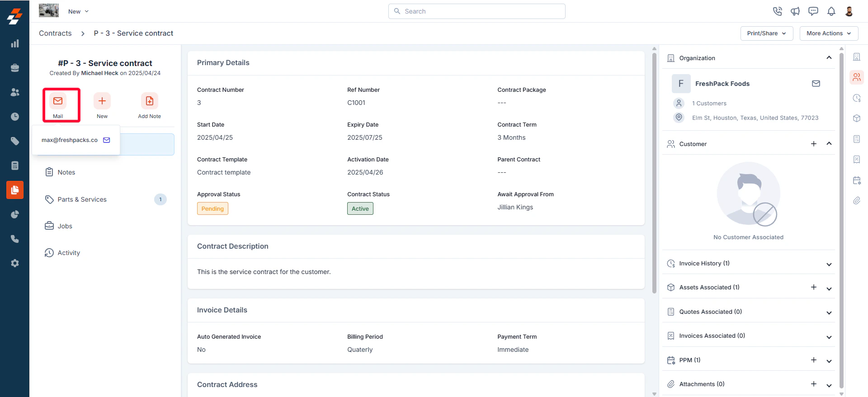Image resolution: width=868 pixels, height=397 pixels.
Task: Click the Zuper logo at top left
Action: click(x=14, y=16)
